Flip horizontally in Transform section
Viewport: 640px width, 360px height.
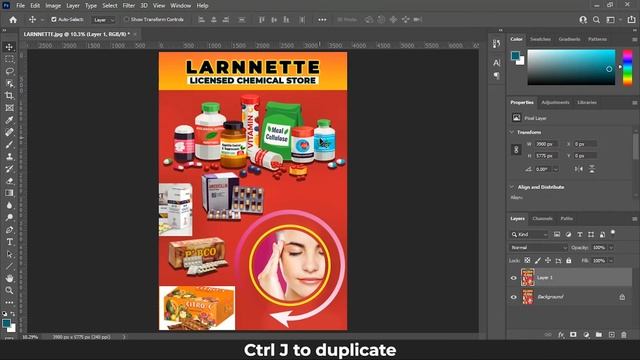(x=579, y=169)
